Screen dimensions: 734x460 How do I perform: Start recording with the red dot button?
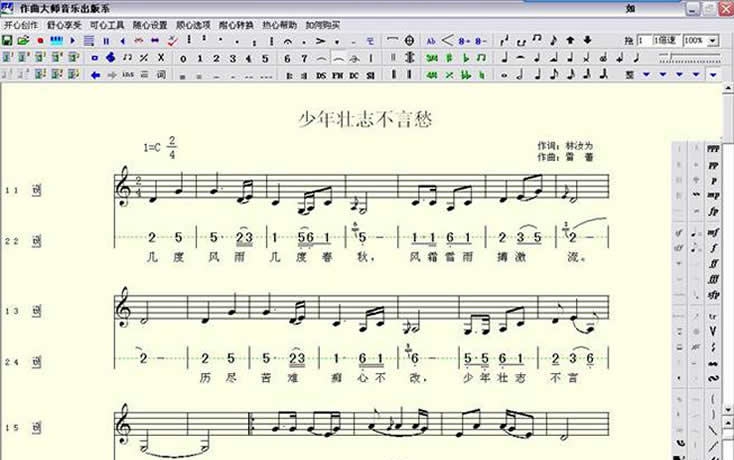tap(40, 41)
